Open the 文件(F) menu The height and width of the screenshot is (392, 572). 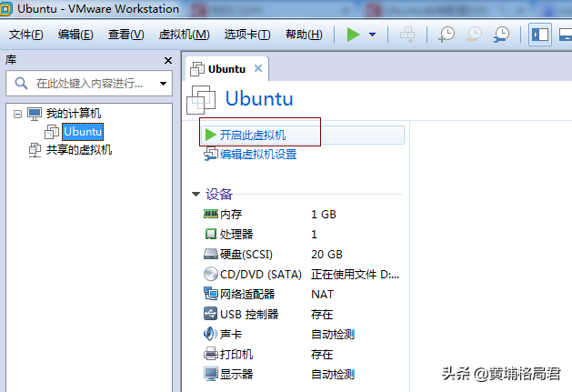click(25, 35)
